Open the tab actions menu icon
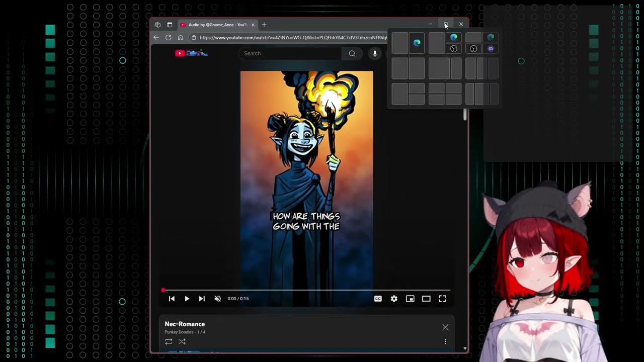Viewport: 644px width, 362px height. click(170, 25)
